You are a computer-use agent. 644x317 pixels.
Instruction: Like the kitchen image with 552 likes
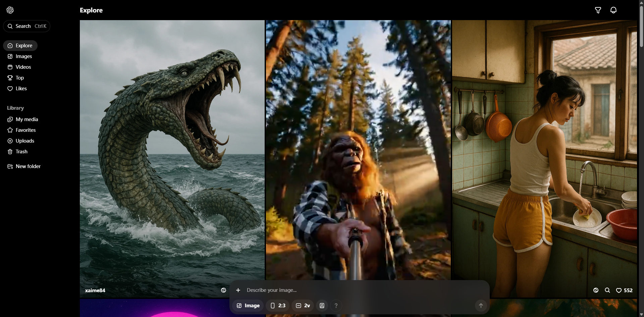[x=619, y=290]
